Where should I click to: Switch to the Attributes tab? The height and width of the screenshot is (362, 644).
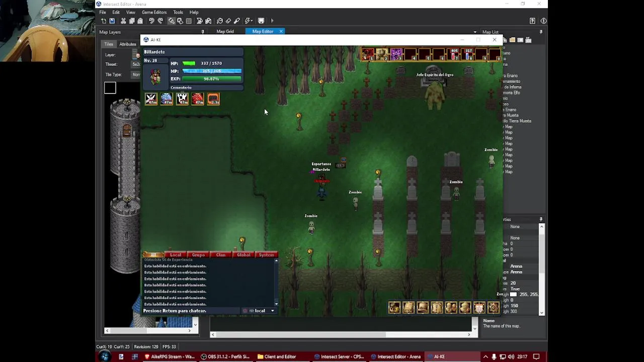[128, 44]
